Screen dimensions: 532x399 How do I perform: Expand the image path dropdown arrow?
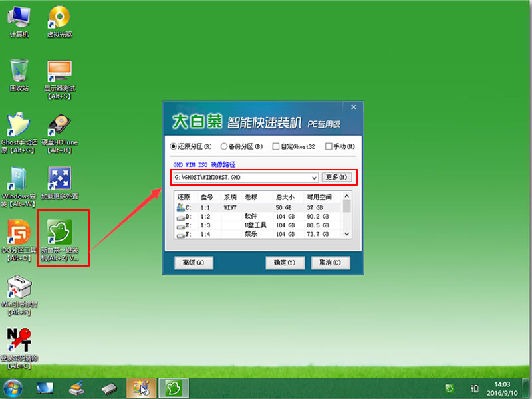[314, 178]
